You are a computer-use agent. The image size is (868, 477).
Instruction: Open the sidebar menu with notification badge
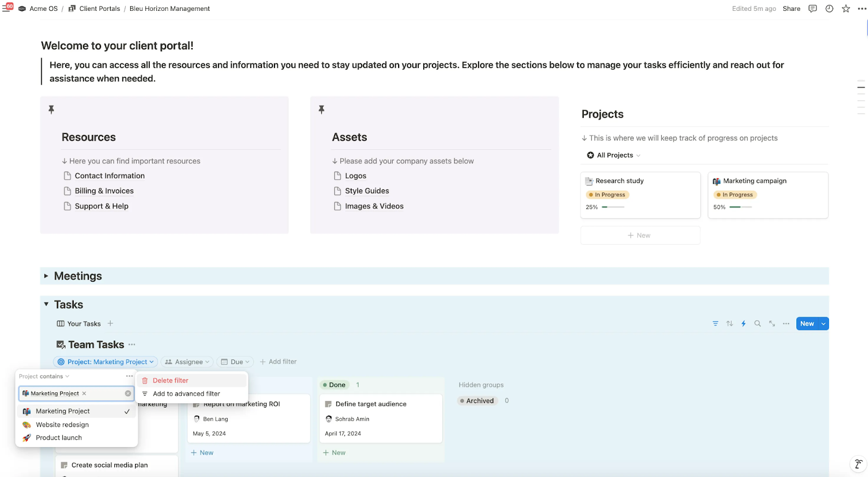pyautogui.click(x=7, y=8)
